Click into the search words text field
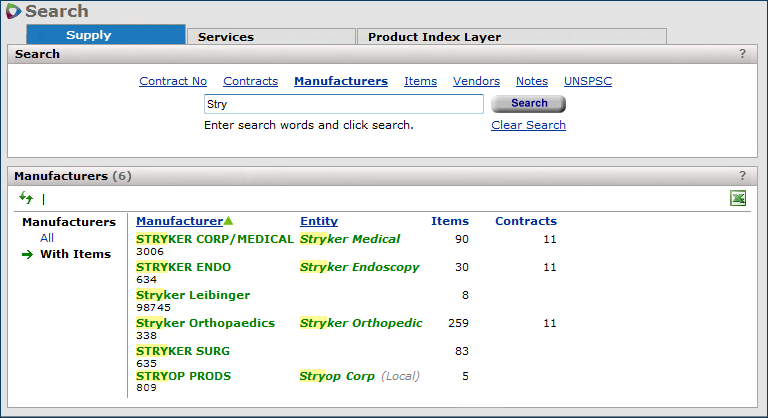 [343, 103]
